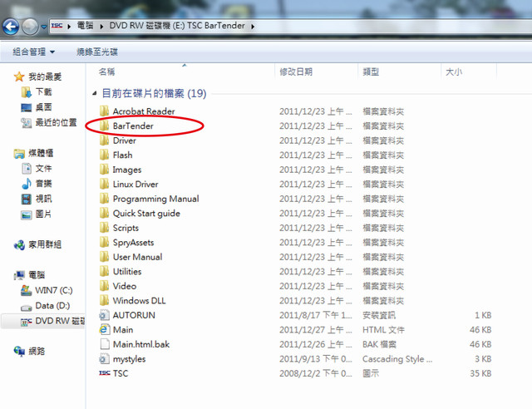This screenshot has width=532, height=409.
Task: Open 最近的位置 recent places in sidebar
Action: 49,122
